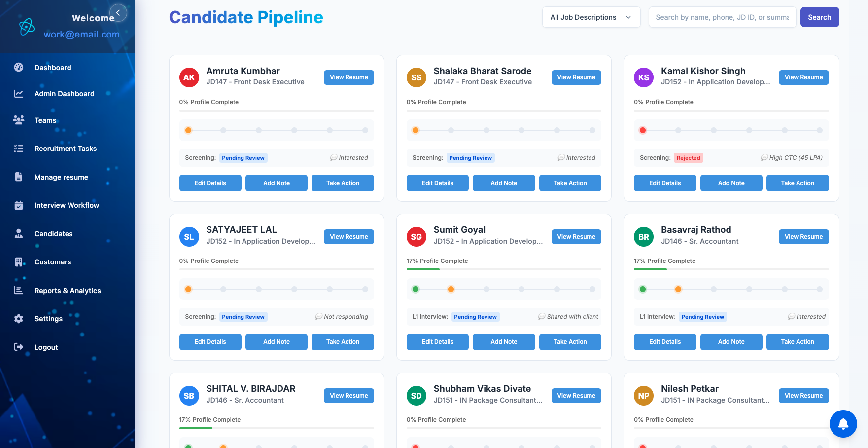868x448 pixels.
Task: Click Take Action for Kamal Kishor Singh
Action: pos(797,183)
